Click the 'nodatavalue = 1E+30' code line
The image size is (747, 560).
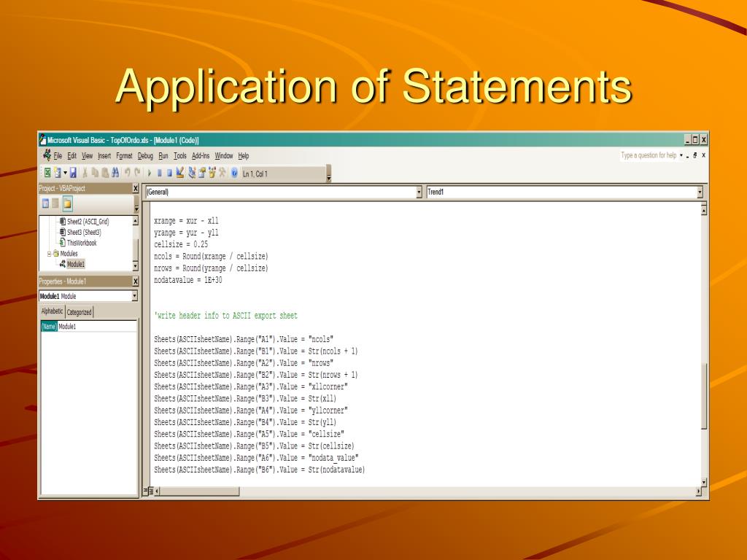point(187,280)
